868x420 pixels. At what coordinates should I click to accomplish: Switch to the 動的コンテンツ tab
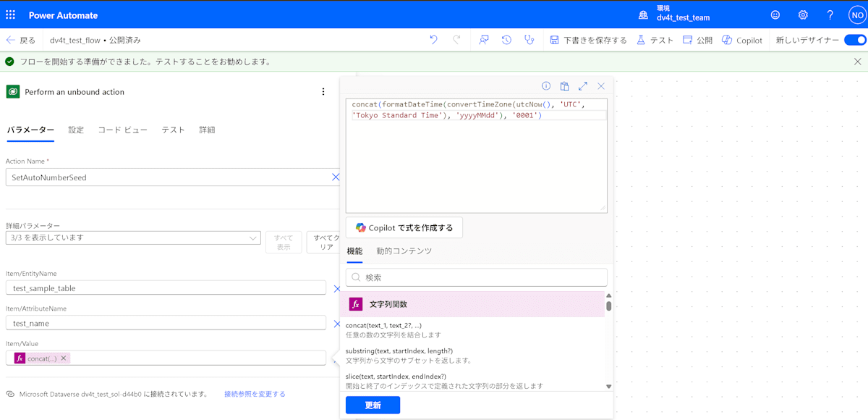tap(404, 251)
